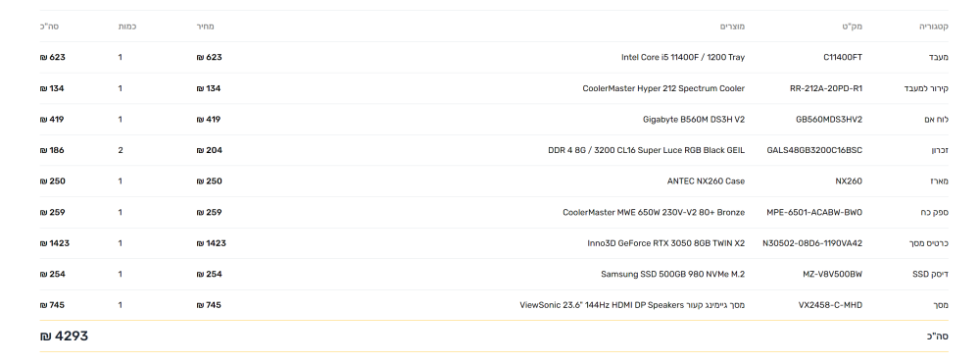Select the דיסק SSD category cell
This screenshot has height=363, width=980.
[x=930, y=274]
